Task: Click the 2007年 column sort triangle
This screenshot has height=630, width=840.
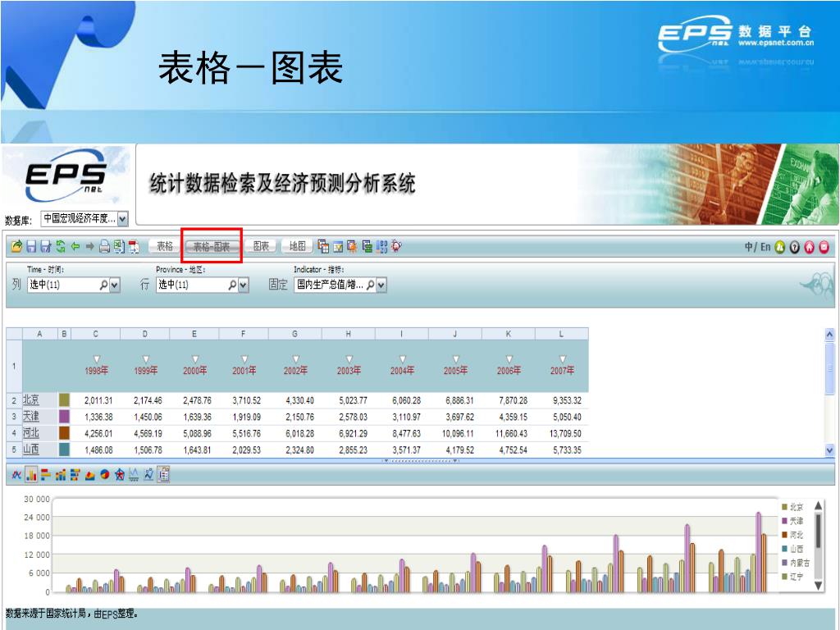Action: coord(563,359)
